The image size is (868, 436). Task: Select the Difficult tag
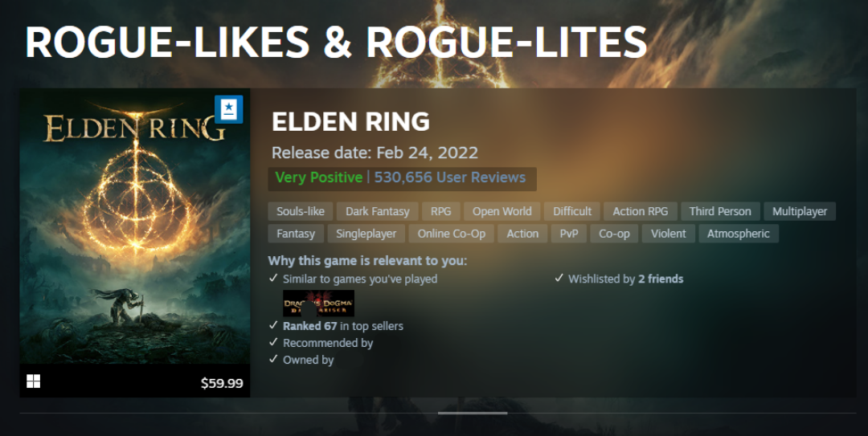click(572, 211)
